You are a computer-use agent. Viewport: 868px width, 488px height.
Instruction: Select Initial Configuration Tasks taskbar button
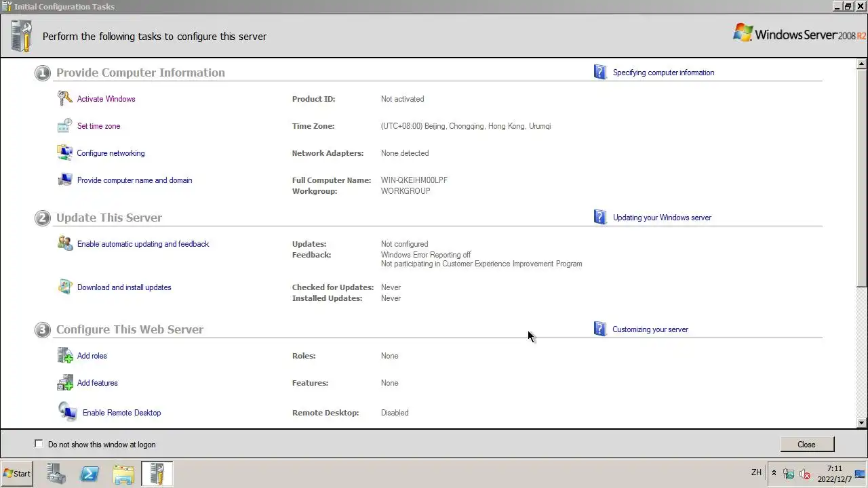[157, 474]
